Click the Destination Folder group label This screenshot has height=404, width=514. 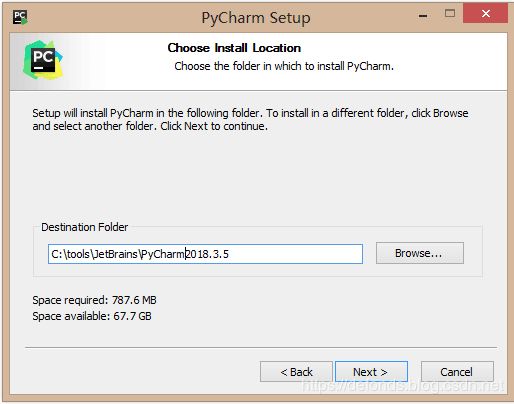(85, 227)
